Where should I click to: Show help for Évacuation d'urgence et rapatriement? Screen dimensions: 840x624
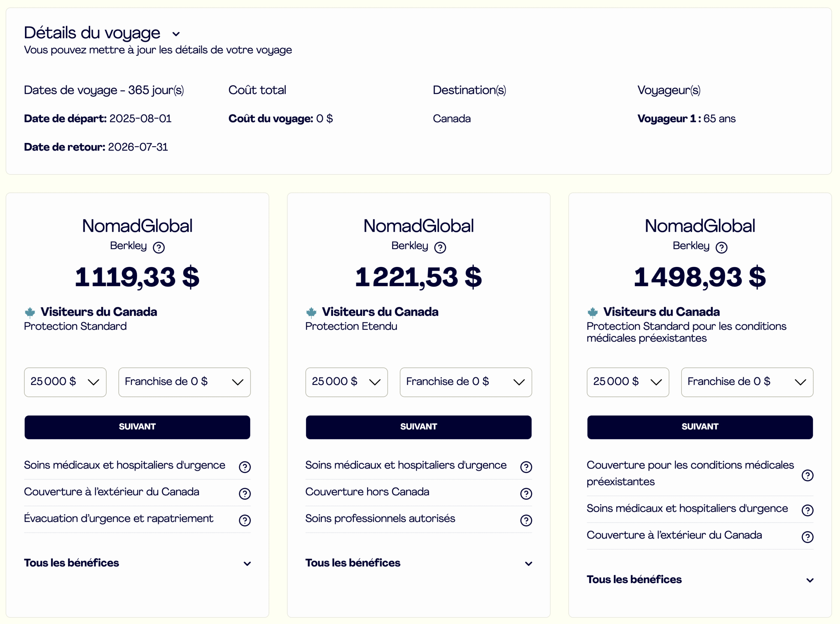click(x=245, y=520)
